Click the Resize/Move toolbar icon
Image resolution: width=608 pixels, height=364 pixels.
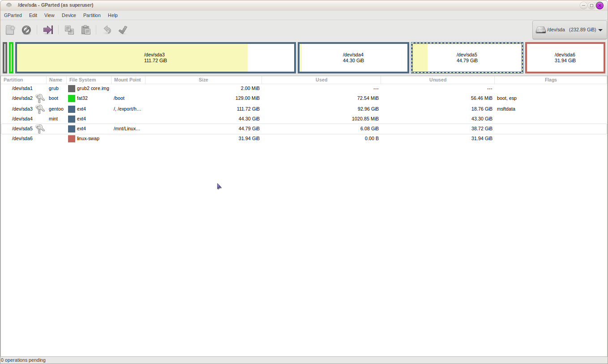pos(48,30)
